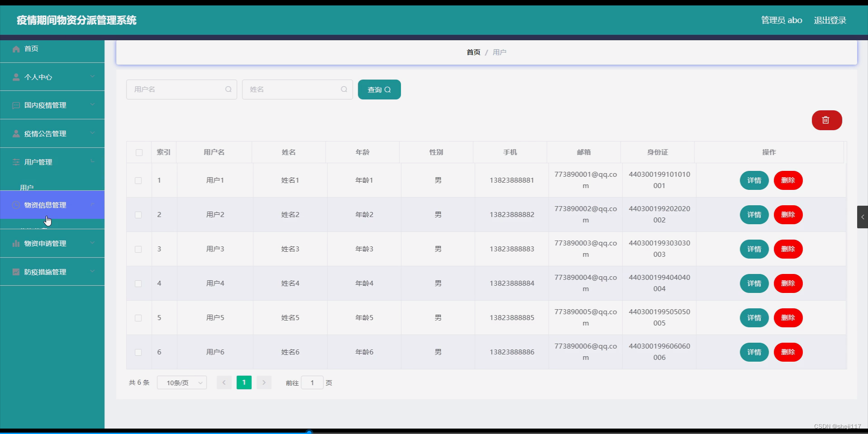
Task: Click the collapse arrow tab at right edge
Action: pos(862,217)
